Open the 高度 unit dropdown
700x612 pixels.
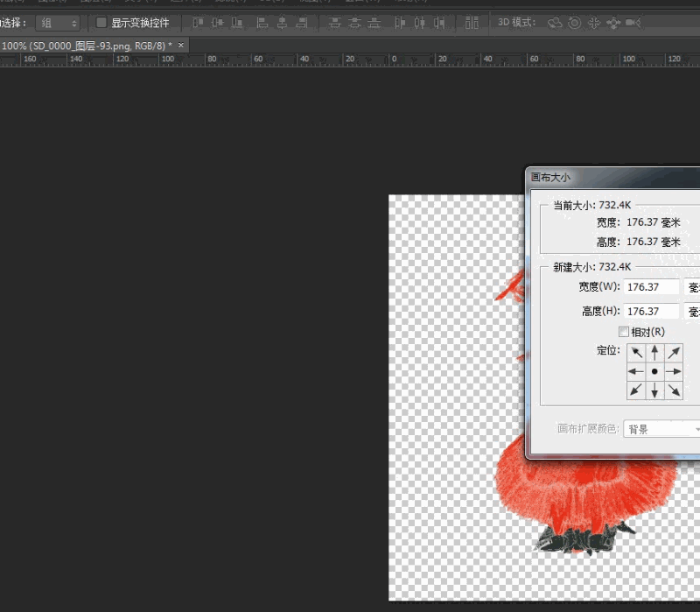click(692, 311)
